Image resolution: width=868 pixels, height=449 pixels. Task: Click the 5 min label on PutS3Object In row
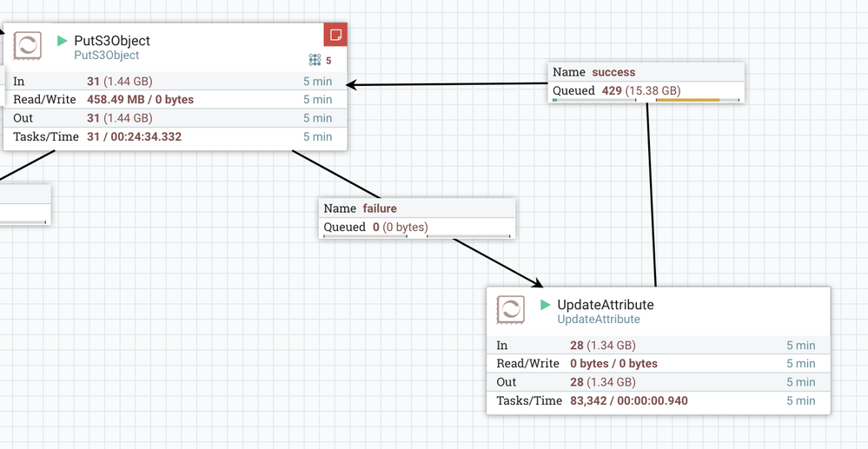tap(318, 82)
